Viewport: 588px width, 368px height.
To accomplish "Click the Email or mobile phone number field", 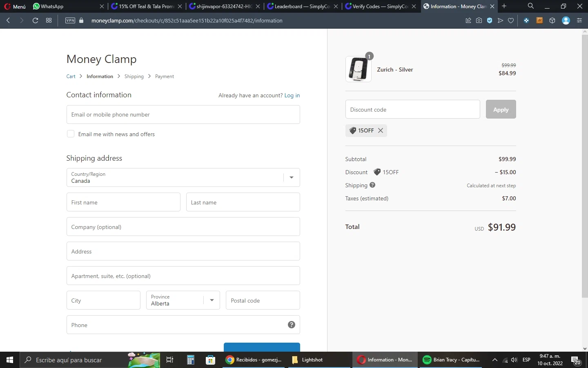I will (x=183, y=114).
